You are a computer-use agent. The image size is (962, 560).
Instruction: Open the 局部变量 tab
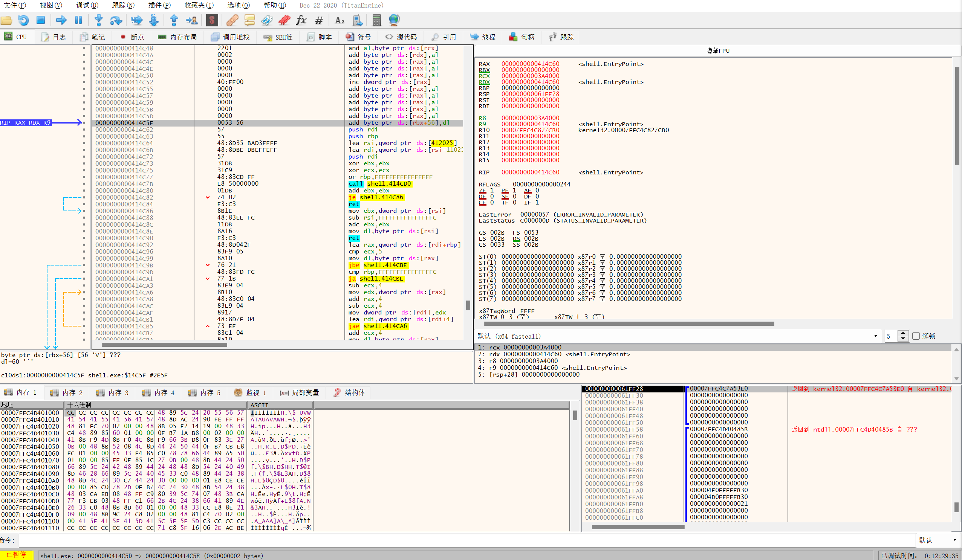pyautogui.click(x=299, y=392)
